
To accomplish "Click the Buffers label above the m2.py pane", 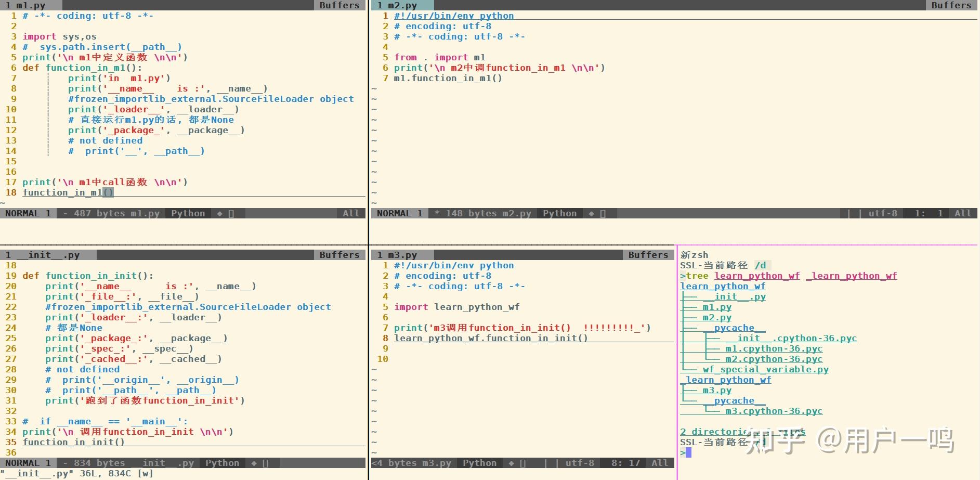I will point(951,5).
